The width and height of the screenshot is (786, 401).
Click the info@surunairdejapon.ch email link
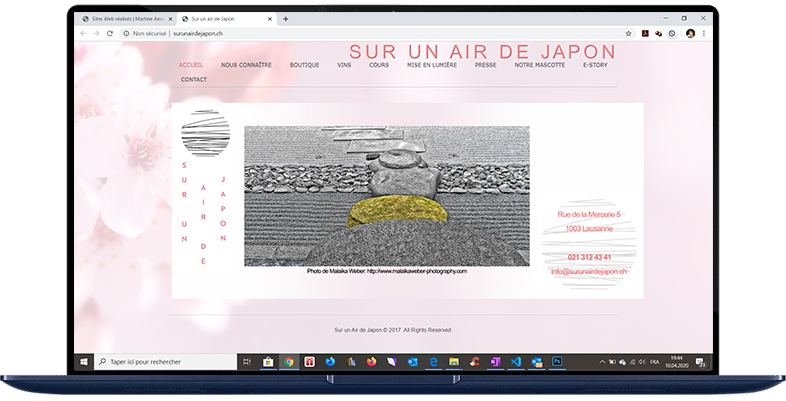pyautogui.click(x=588, y=271)
